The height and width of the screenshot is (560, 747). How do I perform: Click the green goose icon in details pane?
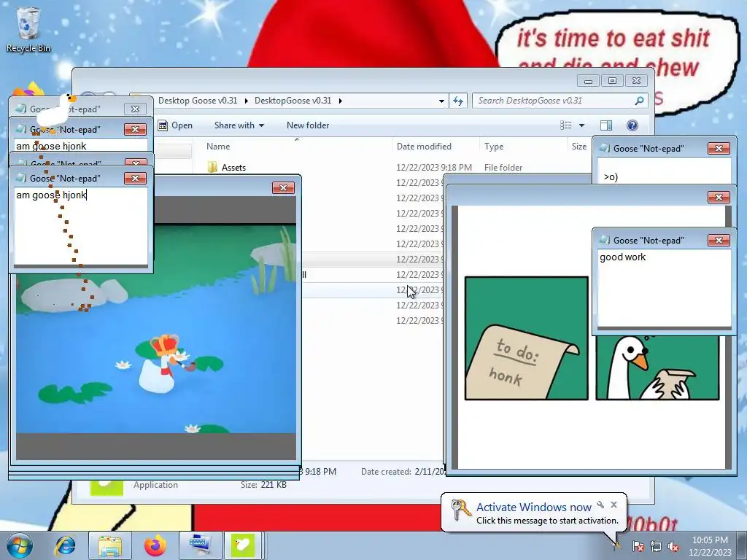[107, 488]
